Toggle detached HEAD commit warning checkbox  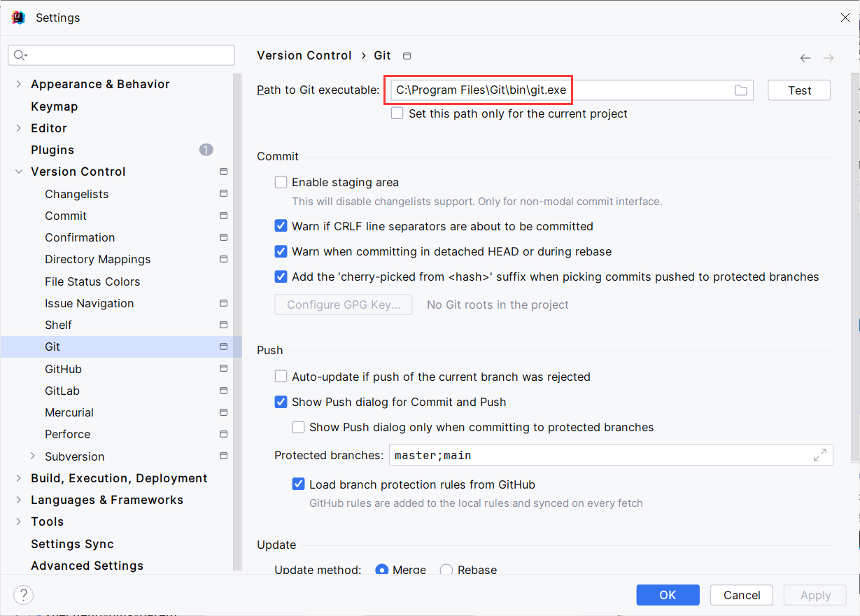(x=281, y=251)
